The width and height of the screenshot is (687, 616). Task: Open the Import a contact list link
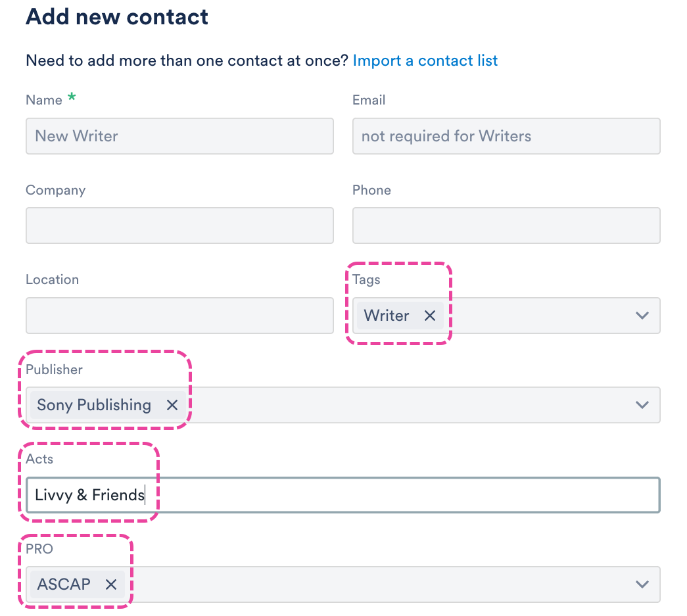pyautogui.click(x=425, y=61)
